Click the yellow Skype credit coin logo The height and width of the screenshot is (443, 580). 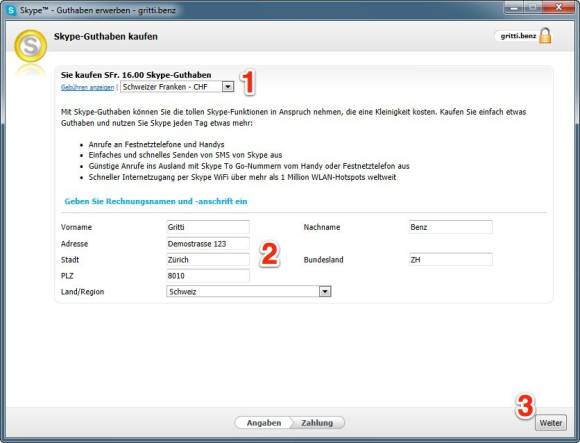[30, 46]
